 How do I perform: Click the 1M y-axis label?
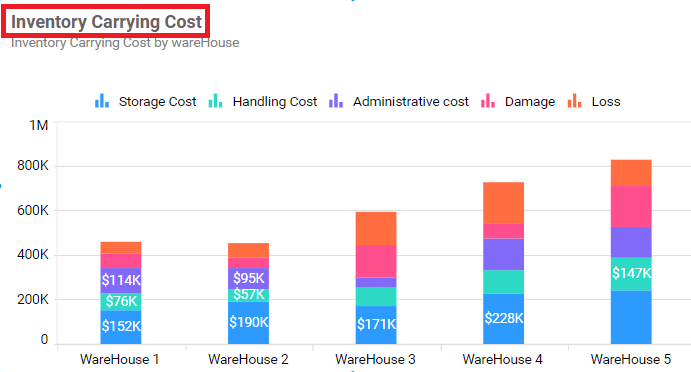(x=39, y=126)
